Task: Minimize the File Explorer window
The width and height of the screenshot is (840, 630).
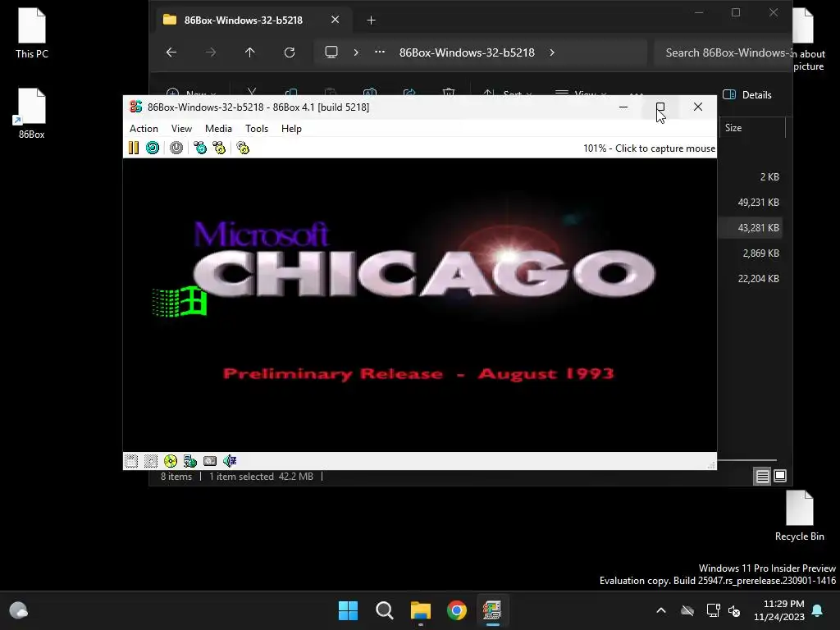Action: pos(699,12)
